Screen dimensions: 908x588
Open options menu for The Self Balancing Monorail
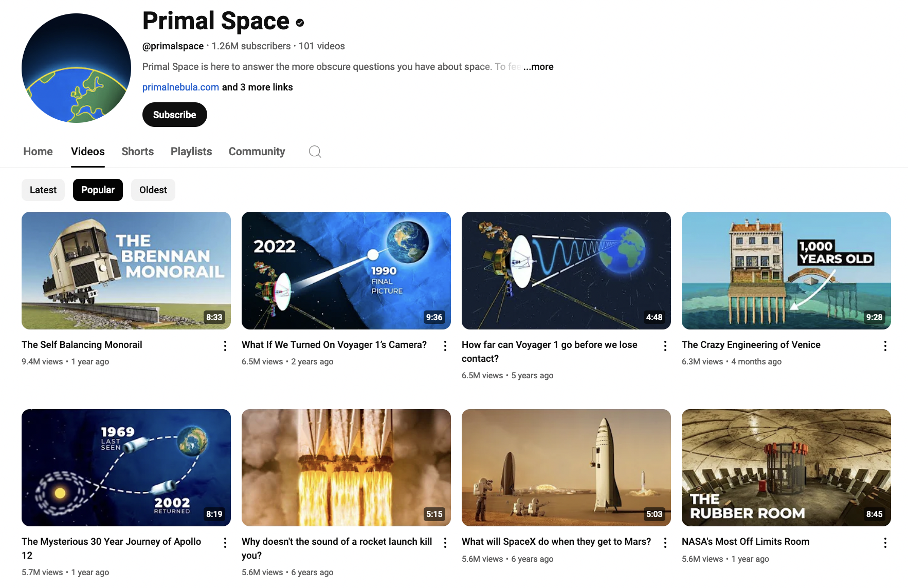225,346
